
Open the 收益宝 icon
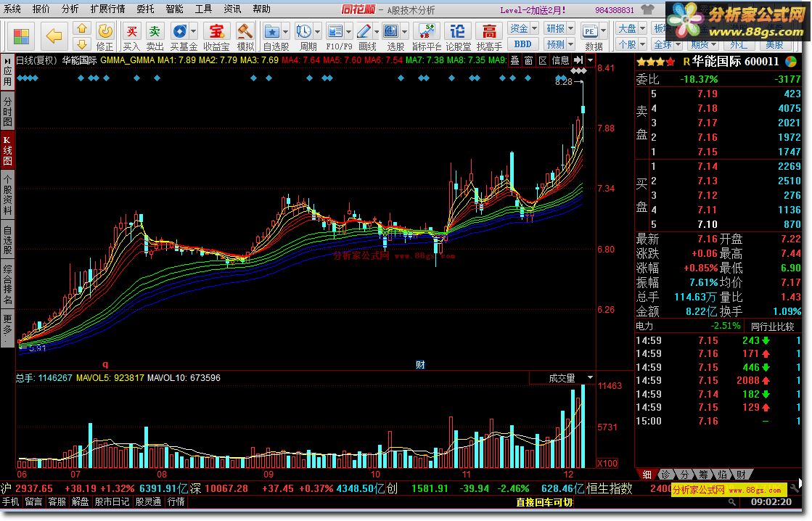coord(216,32)
